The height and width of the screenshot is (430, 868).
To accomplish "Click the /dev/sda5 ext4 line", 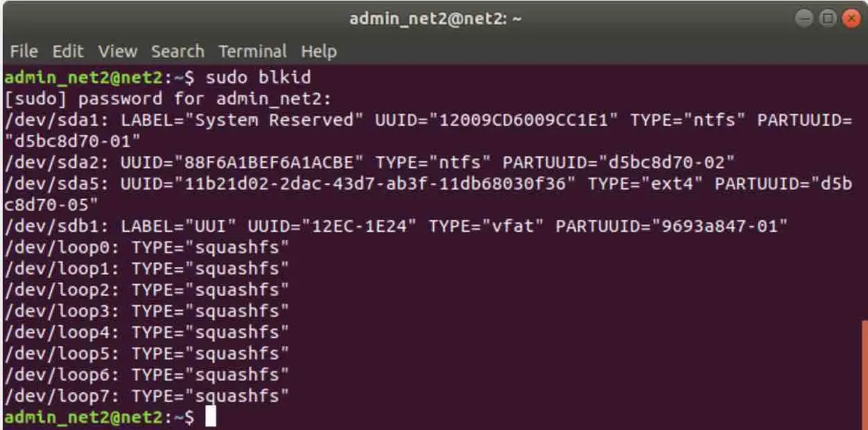I will (428, 194).
